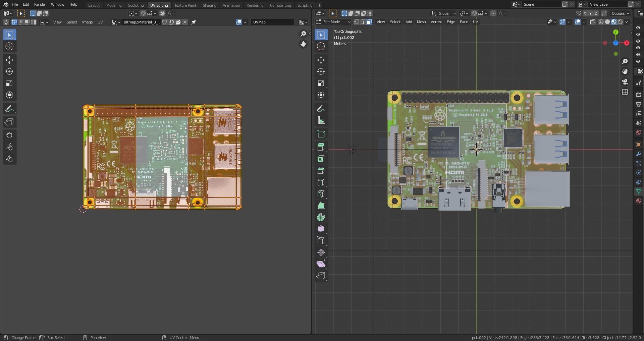This screenshot has width=644, height=341.
Task: Select the Annotate tool in UV editor
Action: point(9,109)
